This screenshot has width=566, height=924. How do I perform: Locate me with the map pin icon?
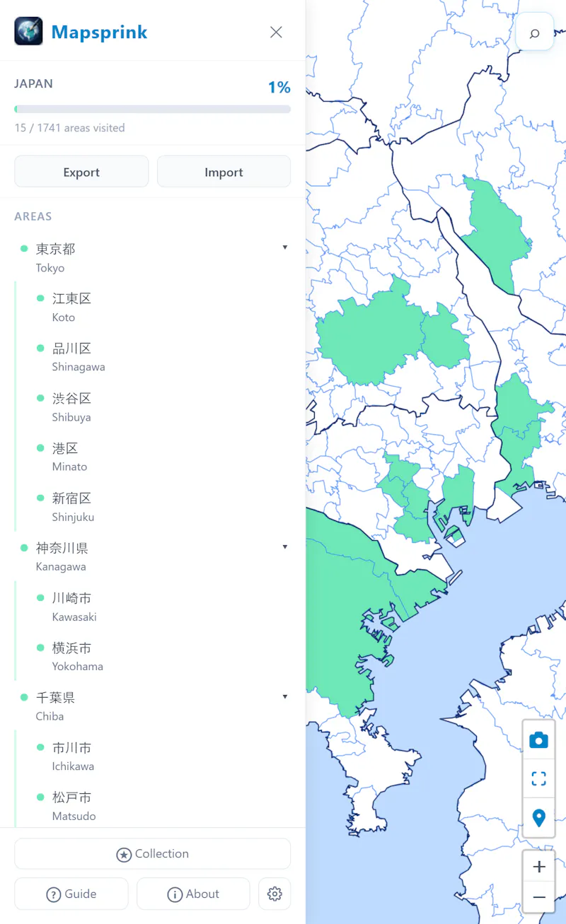pyautogui.click(x=539, y=818)
